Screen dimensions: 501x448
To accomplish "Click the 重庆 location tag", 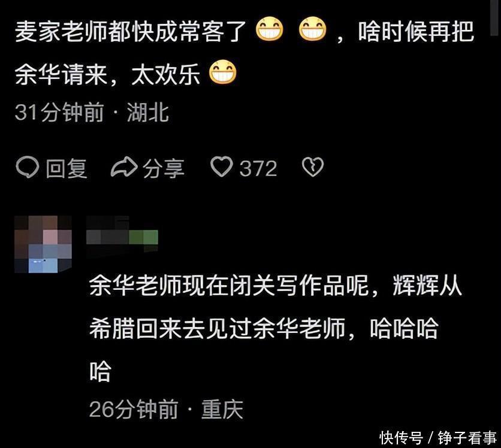I will [222, 408].
